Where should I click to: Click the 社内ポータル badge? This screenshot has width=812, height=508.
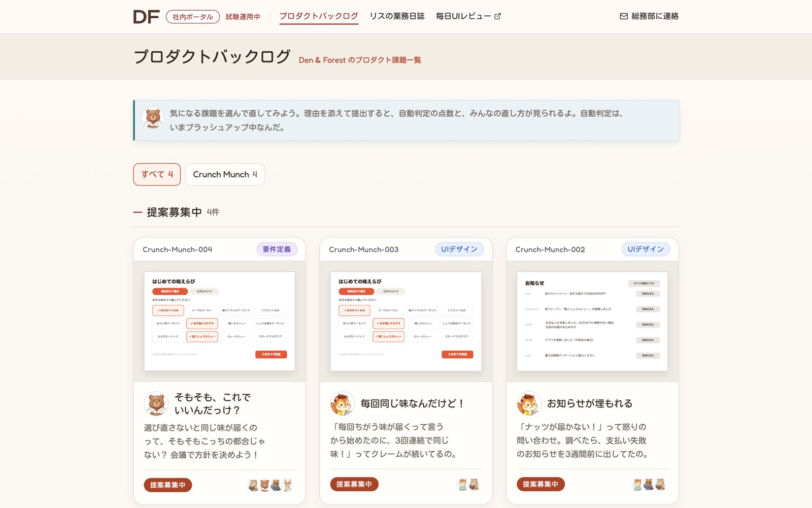193,17
